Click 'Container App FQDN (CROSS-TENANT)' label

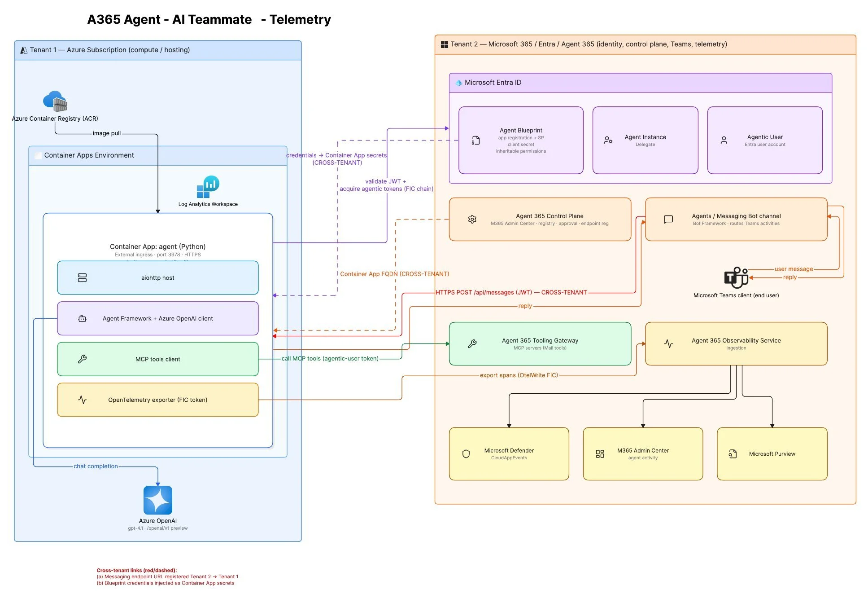(x=395, y=274)
